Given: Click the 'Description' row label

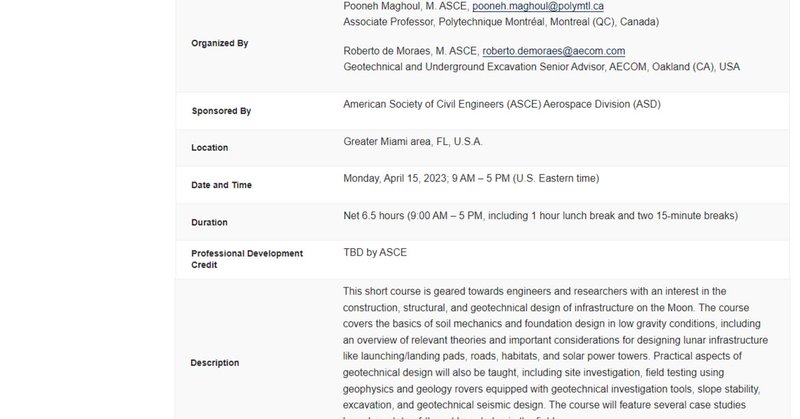Looking at the screenshot, I should [214, 363].
